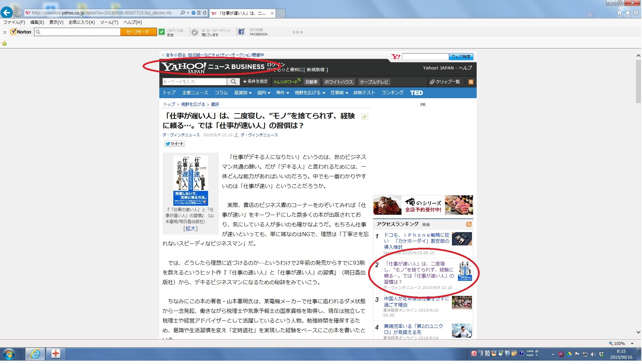Open Norton ID Safe vault icon
Viewport: 642px width, 364px height.
(x=195, y=32)
